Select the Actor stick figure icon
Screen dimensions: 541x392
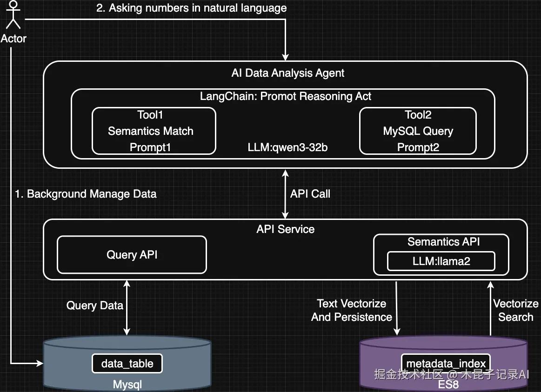(x=13, y=14)
